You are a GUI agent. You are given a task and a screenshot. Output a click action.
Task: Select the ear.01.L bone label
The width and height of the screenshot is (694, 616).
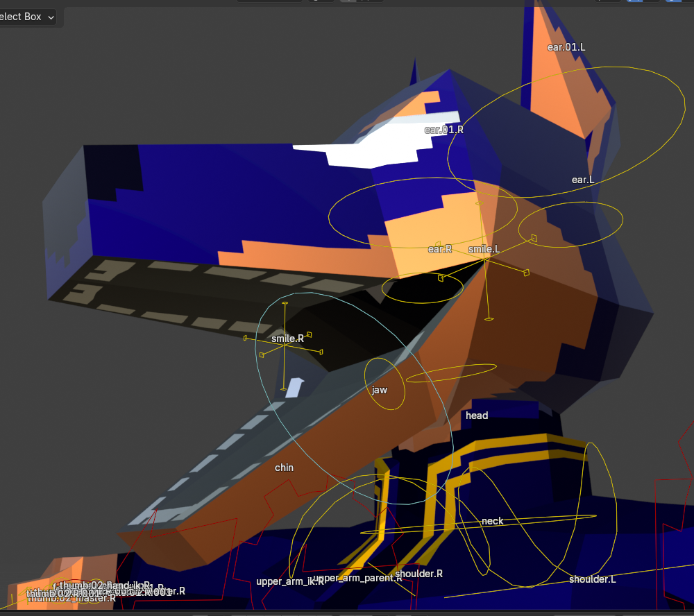[x=566, y=47]
